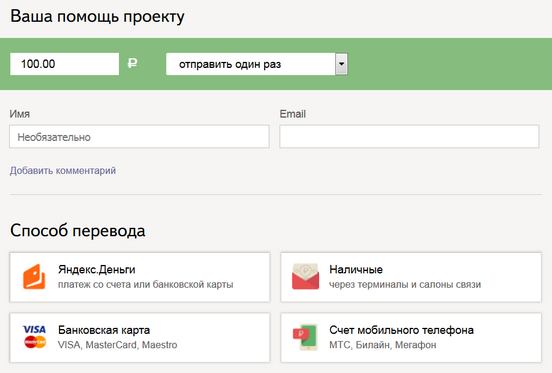Image resolution: width=552 pixels, height=373 pixels.
Task: Click the mobile phone payment icon
Action: coord(306,337)
